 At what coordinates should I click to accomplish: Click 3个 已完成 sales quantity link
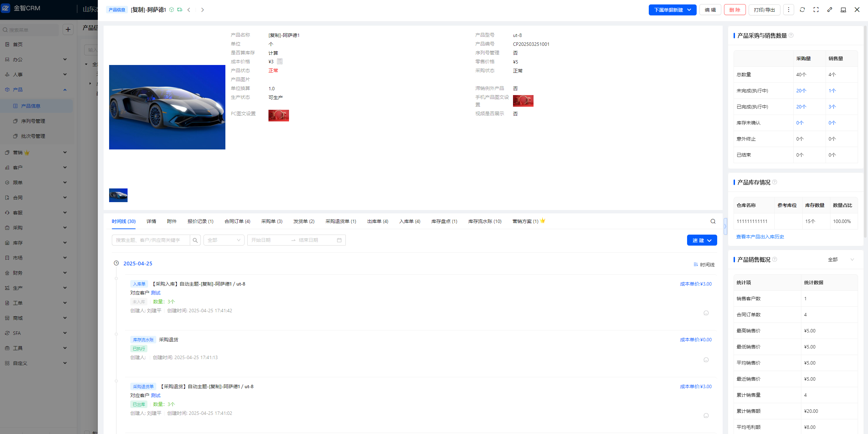tap(832, 107)
